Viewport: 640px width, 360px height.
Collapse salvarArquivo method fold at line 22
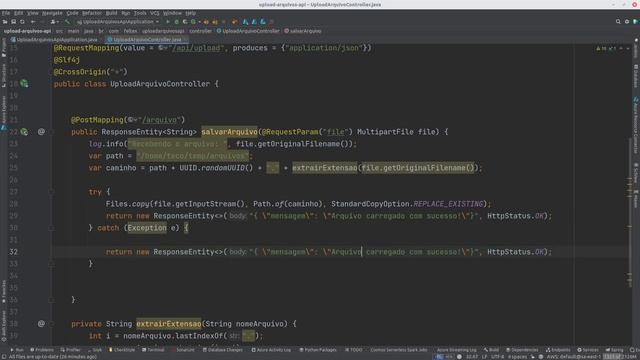pyautogui.click(x=51, y=132)
